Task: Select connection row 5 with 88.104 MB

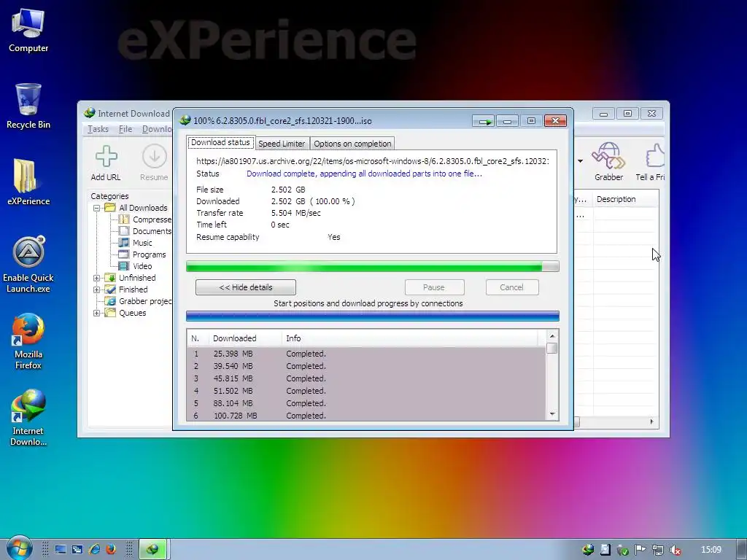Action: (367, 403)
